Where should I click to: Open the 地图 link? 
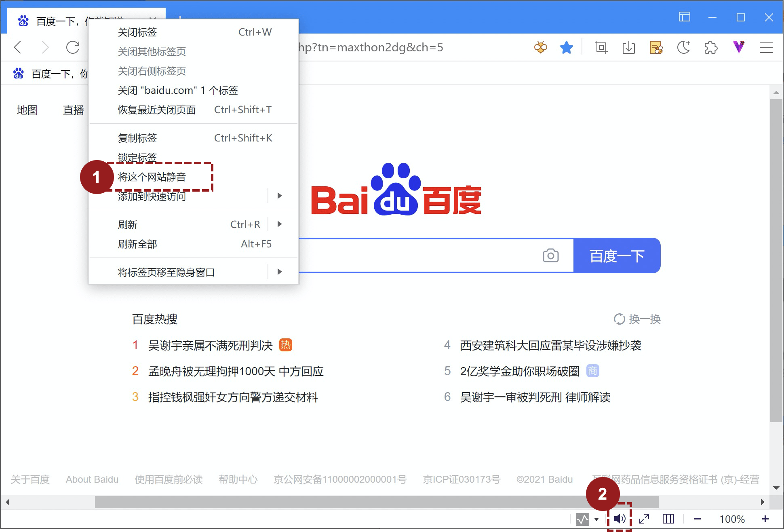27,110
